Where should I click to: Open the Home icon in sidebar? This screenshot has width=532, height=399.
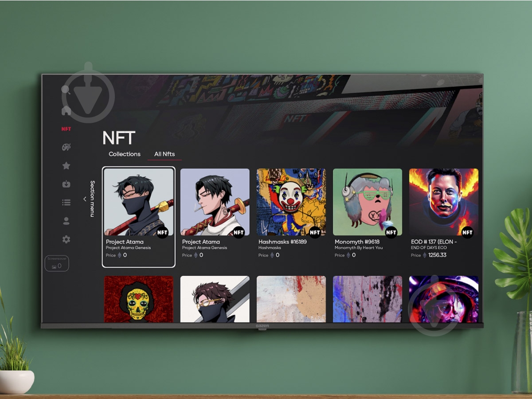point(66,110)
